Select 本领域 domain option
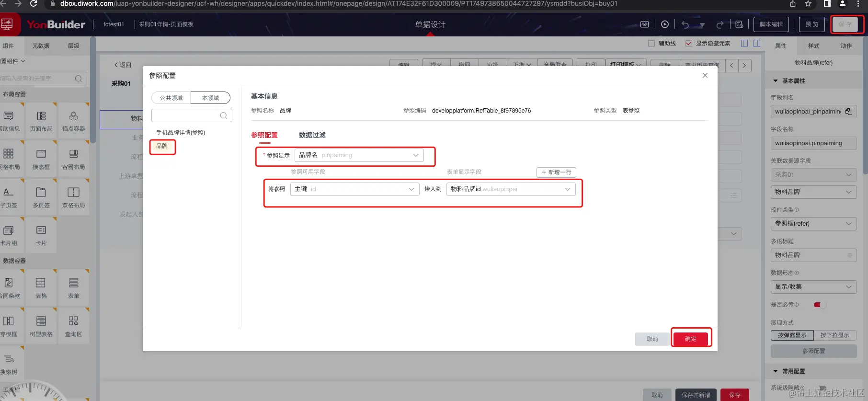This screenshot has height=401, width=868. click(x=210, y=98)
